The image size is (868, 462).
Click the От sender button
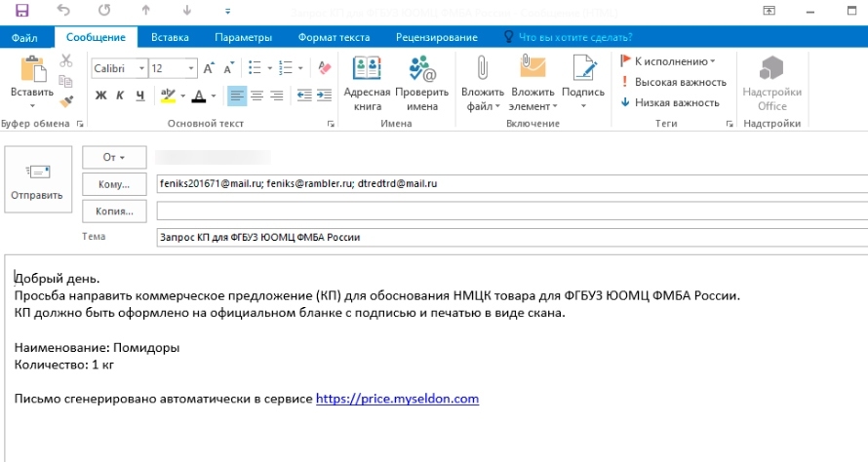click(x=114, y=157)
